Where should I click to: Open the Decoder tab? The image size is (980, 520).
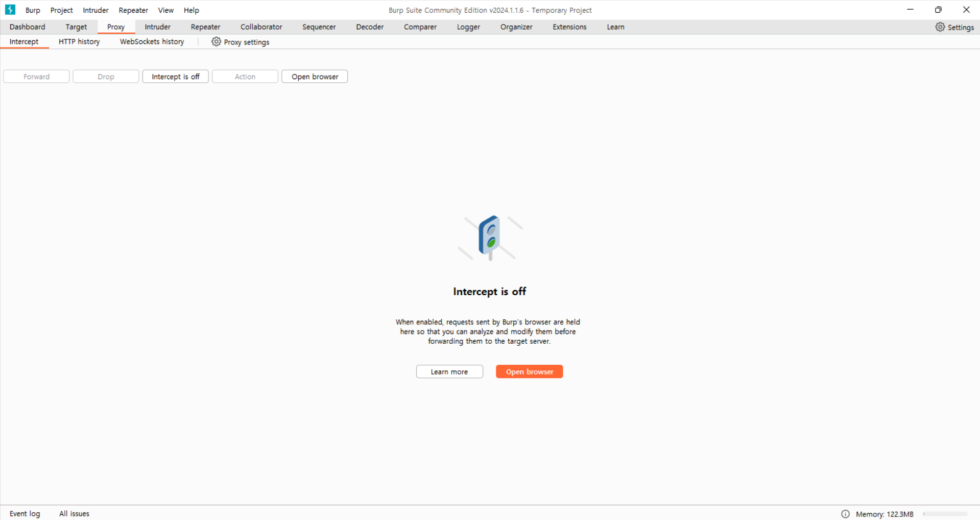(x=370, y=27)
